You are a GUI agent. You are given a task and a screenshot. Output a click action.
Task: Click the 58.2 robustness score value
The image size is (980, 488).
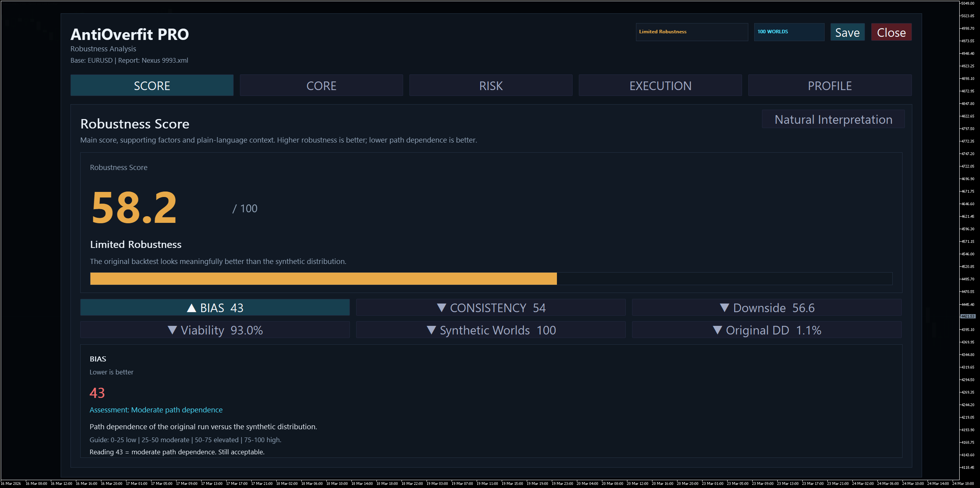pos(134,208)
